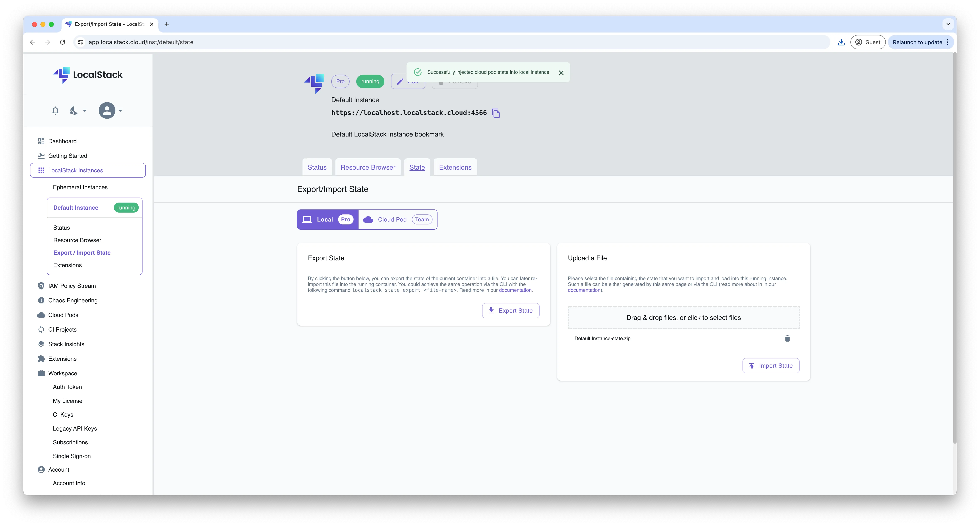980x526 pixels.
Task: Open the documentation link in Export State
Action: [515, 290]
